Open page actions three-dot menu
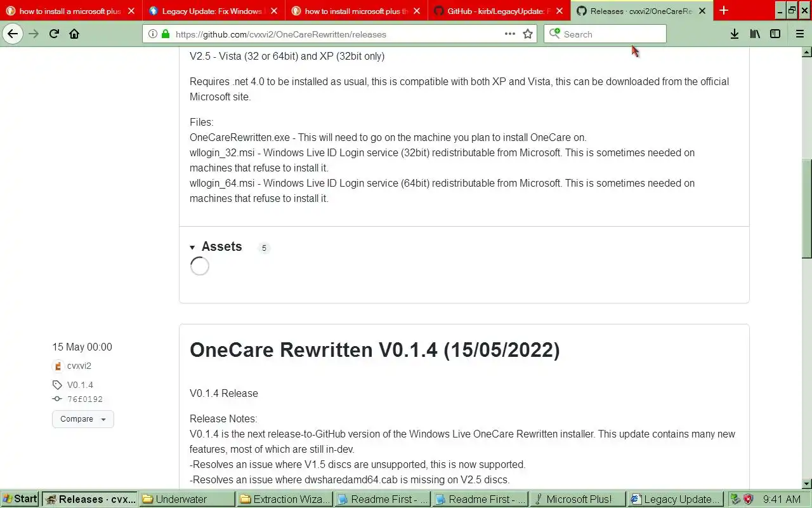 [510, 34]
